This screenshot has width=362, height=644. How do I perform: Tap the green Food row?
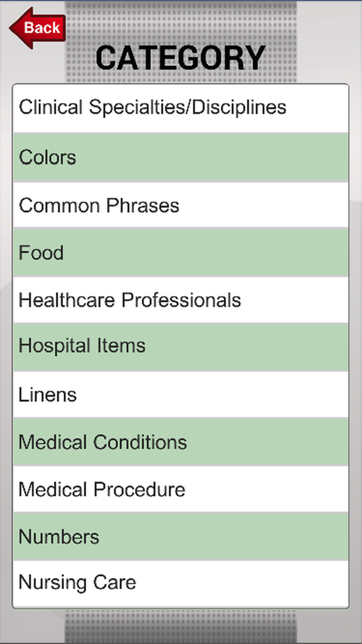pyautogui.click(x=207, y=253)
